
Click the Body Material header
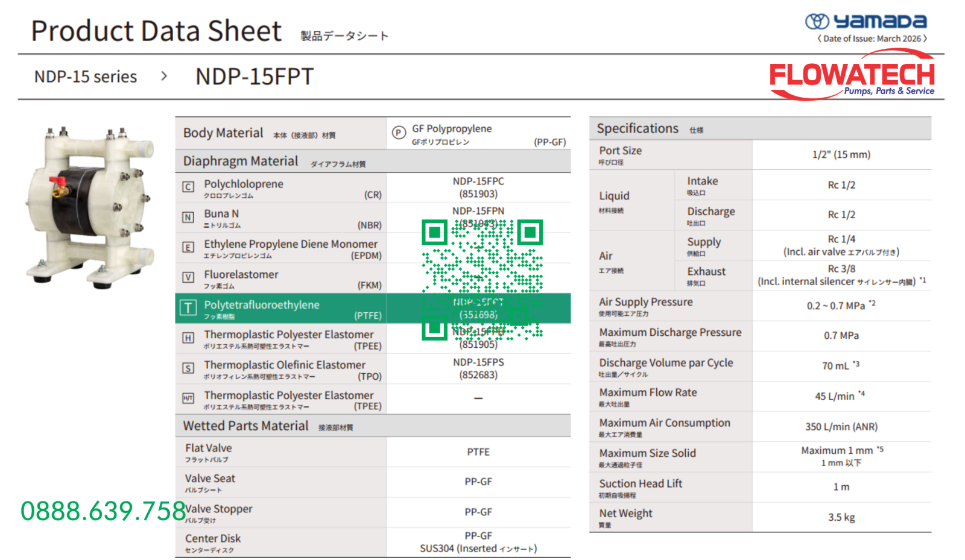280,133
